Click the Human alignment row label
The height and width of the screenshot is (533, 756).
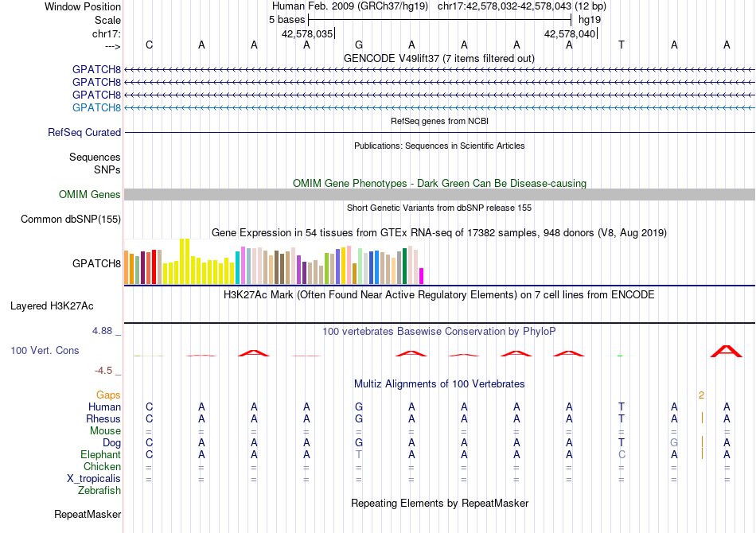(x=104, y=407)
